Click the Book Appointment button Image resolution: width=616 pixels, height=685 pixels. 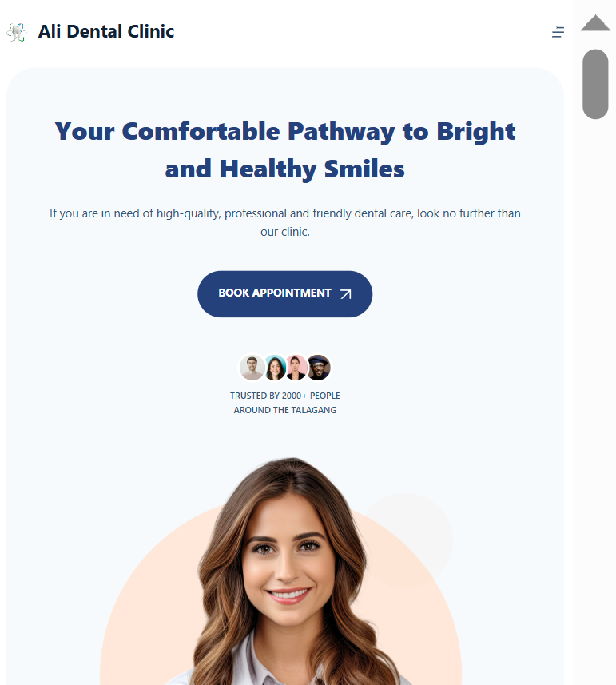coord(284,294)
